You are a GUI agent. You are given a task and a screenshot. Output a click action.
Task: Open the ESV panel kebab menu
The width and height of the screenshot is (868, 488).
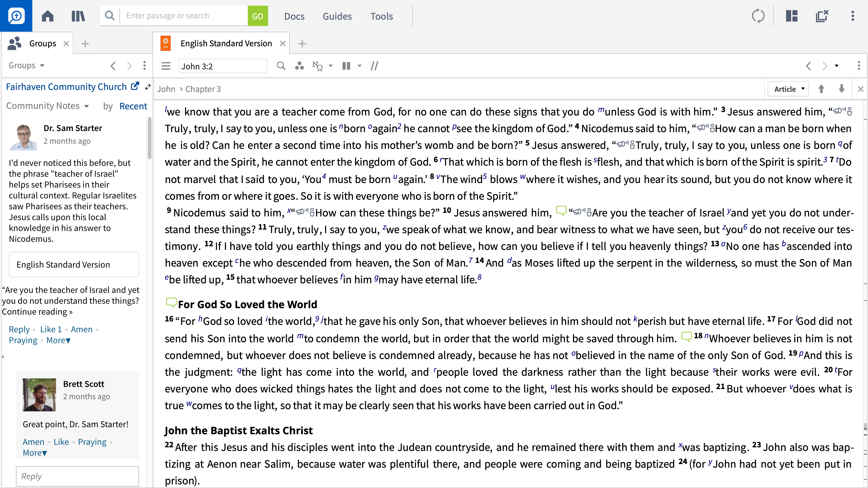click(x=859, y=66)
